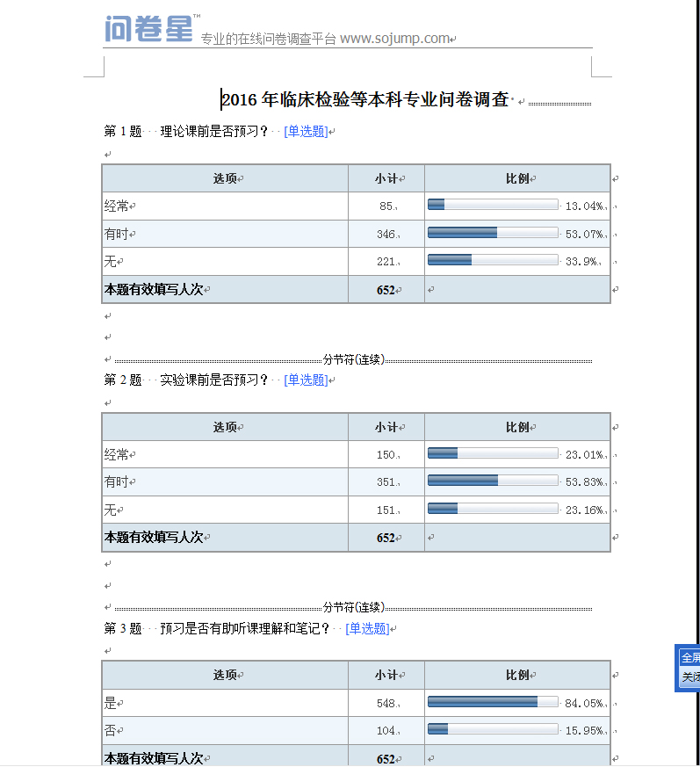Click the www.sojump.com header tagline text

point(394,38)
